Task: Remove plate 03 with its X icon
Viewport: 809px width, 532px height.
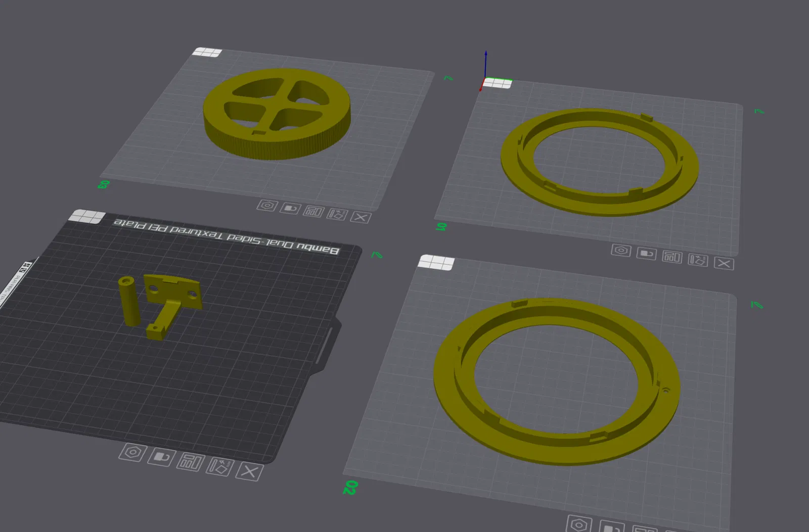Action: click(x=361, y=217)
